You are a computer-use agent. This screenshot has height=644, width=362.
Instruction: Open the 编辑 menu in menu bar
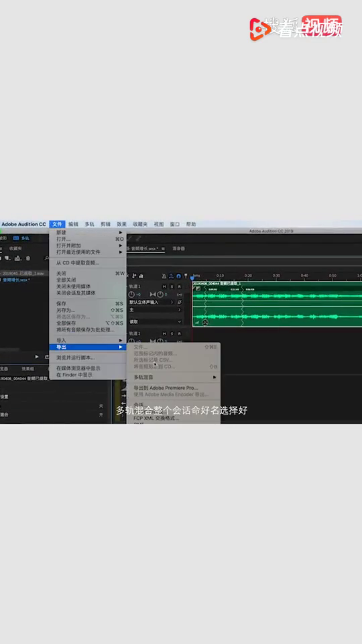(x=73, y=224)
